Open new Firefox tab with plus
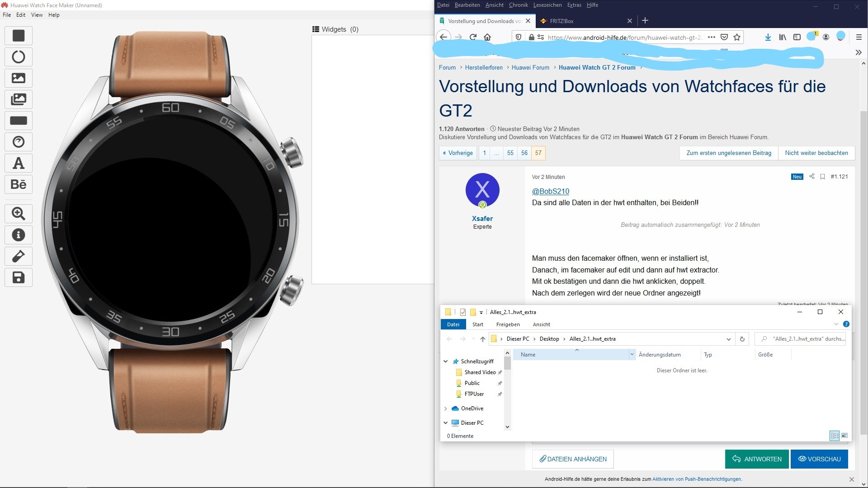868x488 pixels. click(645, 20)
